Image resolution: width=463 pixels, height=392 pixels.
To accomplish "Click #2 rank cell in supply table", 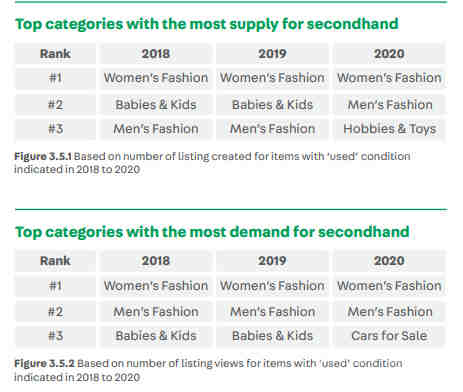I will 55,105.
